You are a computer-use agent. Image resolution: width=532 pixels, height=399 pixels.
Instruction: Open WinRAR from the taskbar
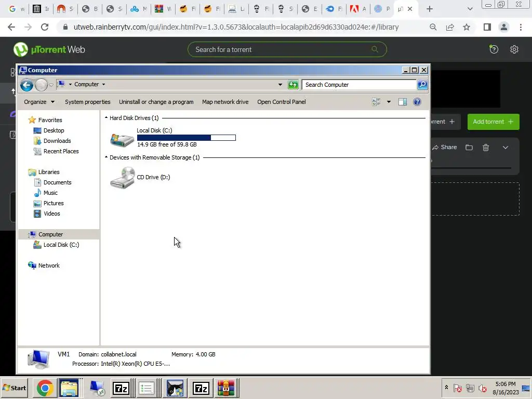tap(227, 388)
